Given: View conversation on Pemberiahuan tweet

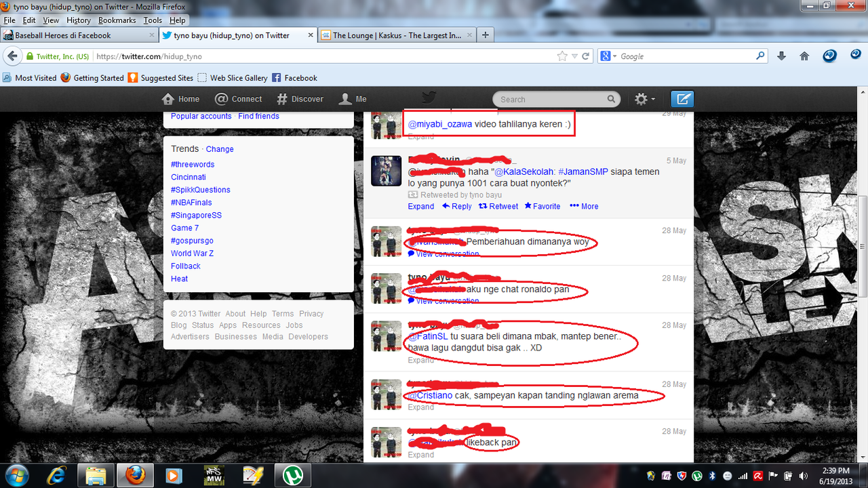Looking at the screenshot, I should point(443,253).
